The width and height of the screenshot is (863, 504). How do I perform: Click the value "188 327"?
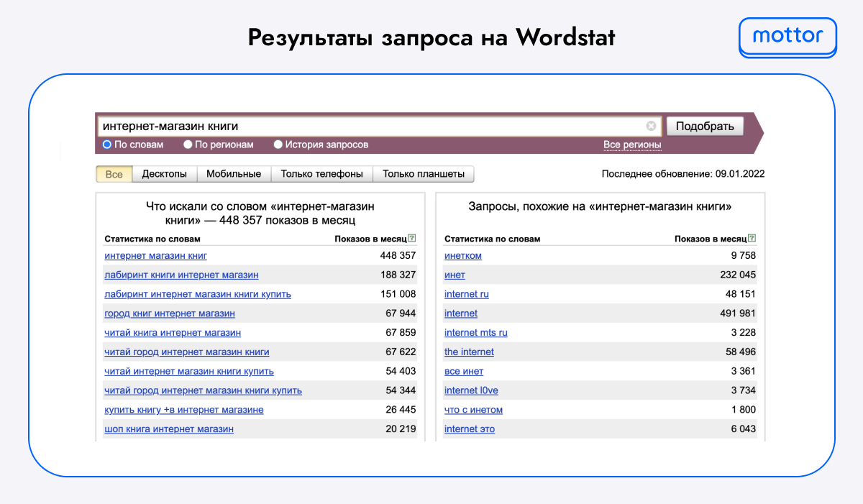[398, 275]
